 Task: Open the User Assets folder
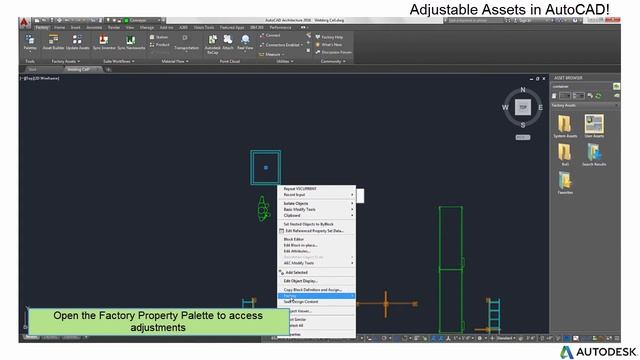click(594, 126)
